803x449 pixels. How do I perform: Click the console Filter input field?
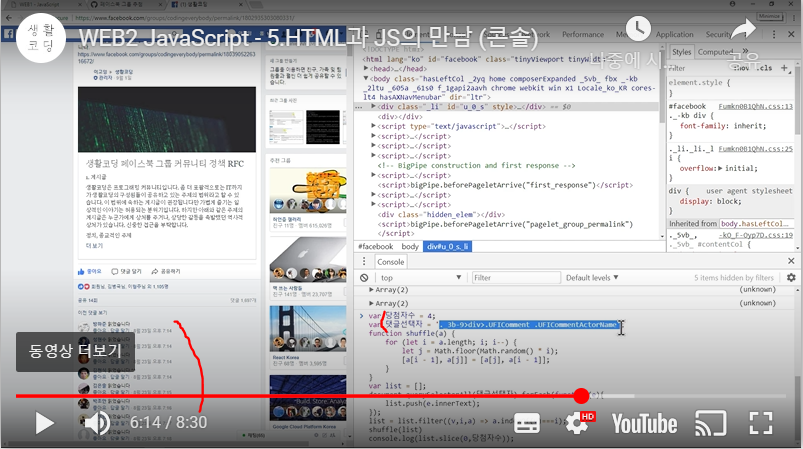coord(516,277)
